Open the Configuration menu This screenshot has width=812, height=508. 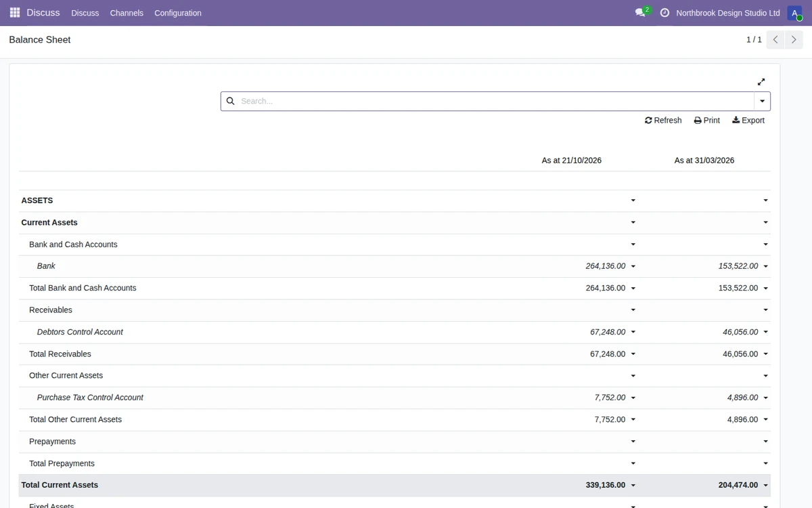pyautogui.click(x=178, y=13)
